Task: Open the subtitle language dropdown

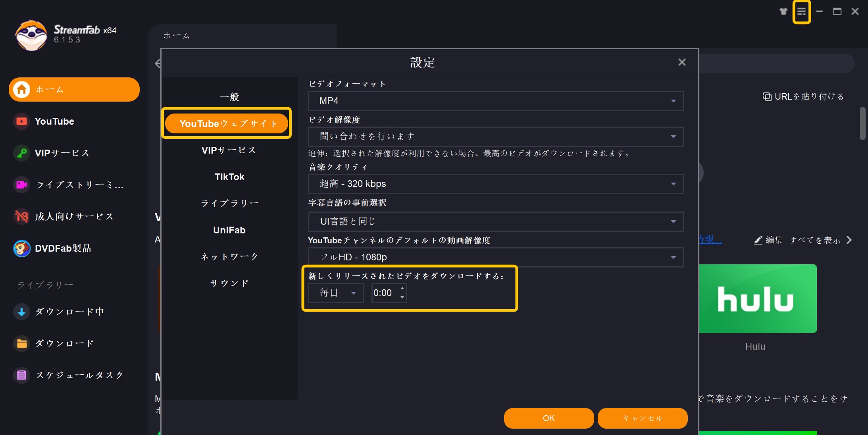Action: [496, 221]
